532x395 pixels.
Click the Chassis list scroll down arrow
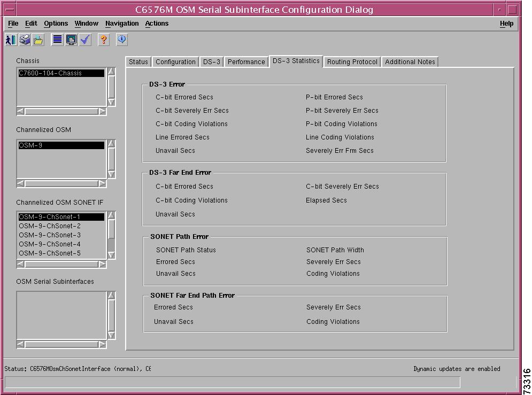click(111, 103)
